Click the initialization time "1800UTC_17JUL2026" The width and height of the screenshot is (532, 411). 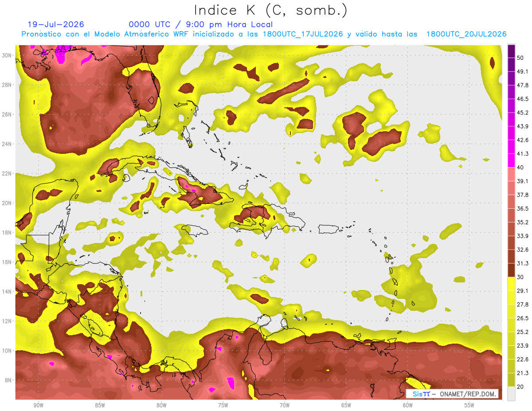click(x=303, y=34)
